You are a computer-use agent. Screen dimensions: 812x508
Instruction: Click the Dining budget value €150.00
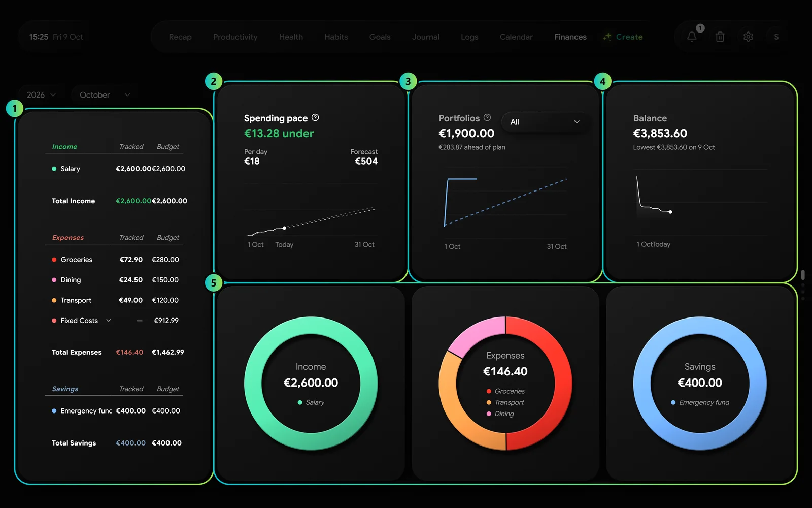[x=165, y=280]
